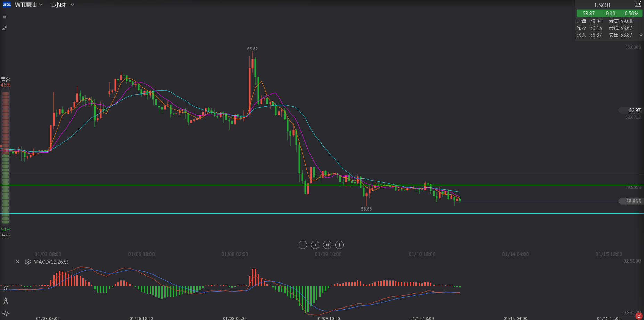
Task: Zoom in the chart with the plus button
Action: 339,245
